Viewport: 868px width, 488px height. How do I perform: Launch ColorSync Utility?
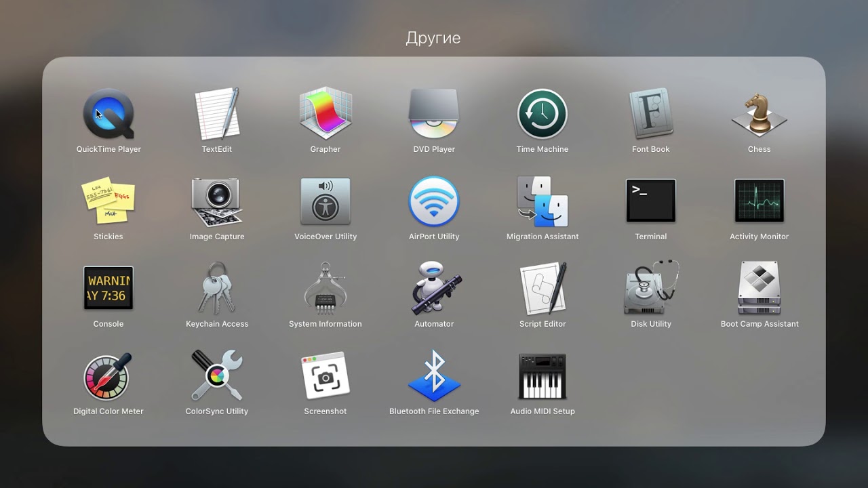coord(217,376)
